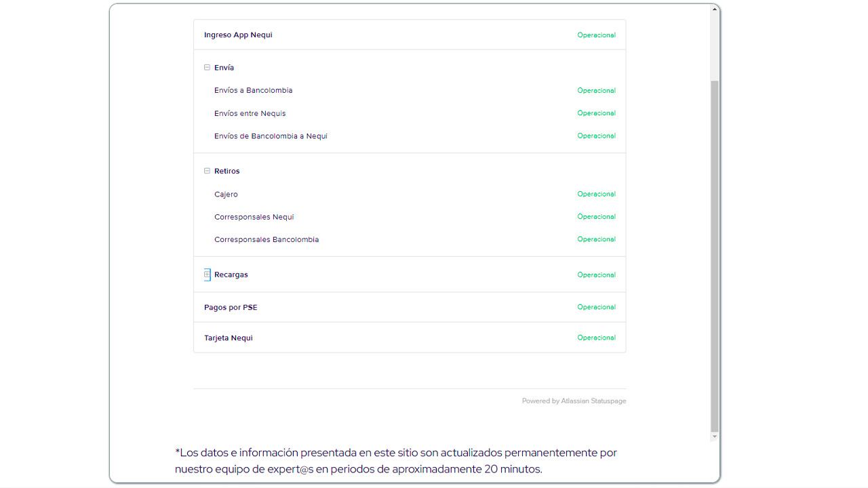Click the Envía group heading text

224,68
